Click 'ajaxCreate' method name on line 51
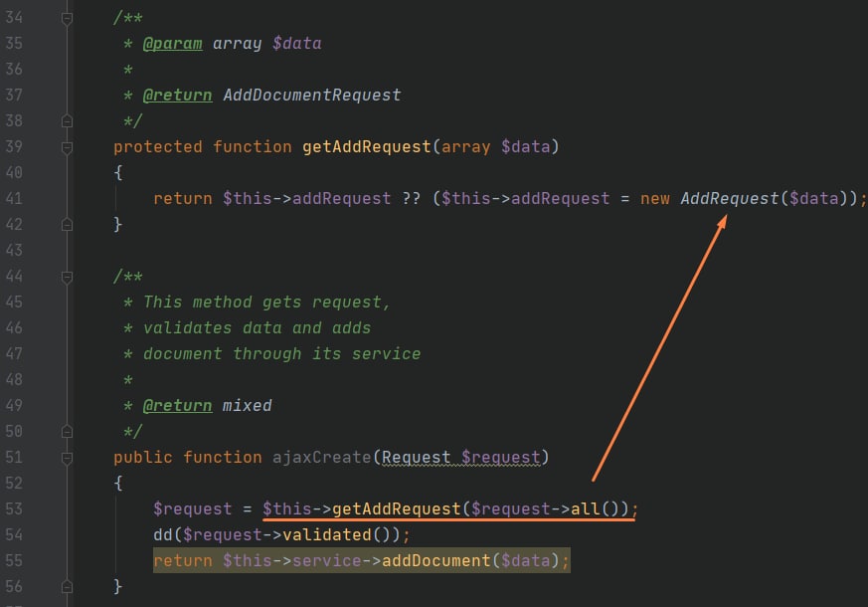Viewport: 868px width, 607px height. (321, 457)
